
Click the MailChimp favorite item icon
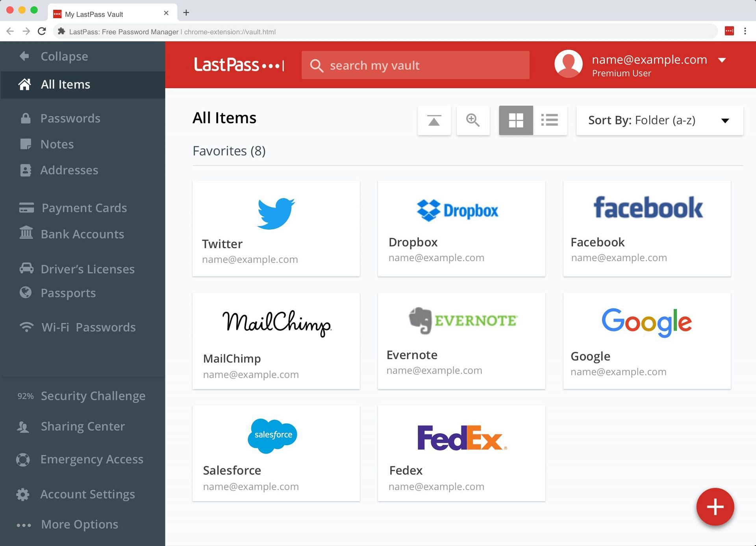pyautogui.click(x=276, y=322)
